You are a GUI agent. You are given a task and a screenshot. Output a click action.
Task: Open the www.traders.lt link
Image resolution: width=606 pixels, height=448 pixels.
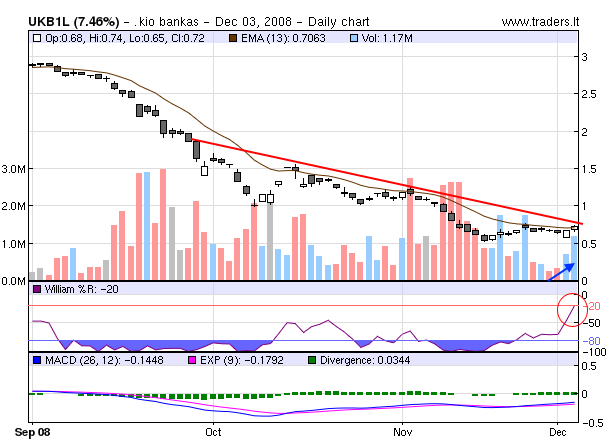pyautogui.click(x=540, y=22)
